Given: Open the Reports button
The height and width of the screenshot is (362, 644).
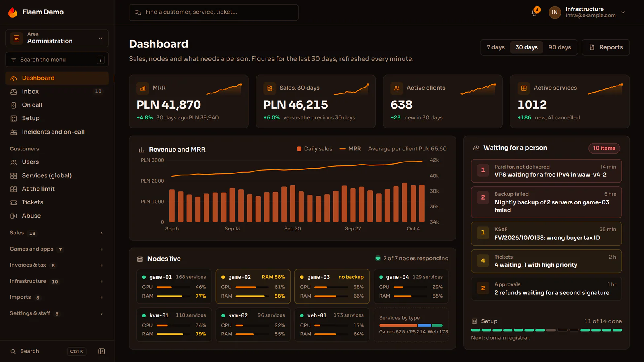Looking at the screenshot, I should (x=606, y=47).
